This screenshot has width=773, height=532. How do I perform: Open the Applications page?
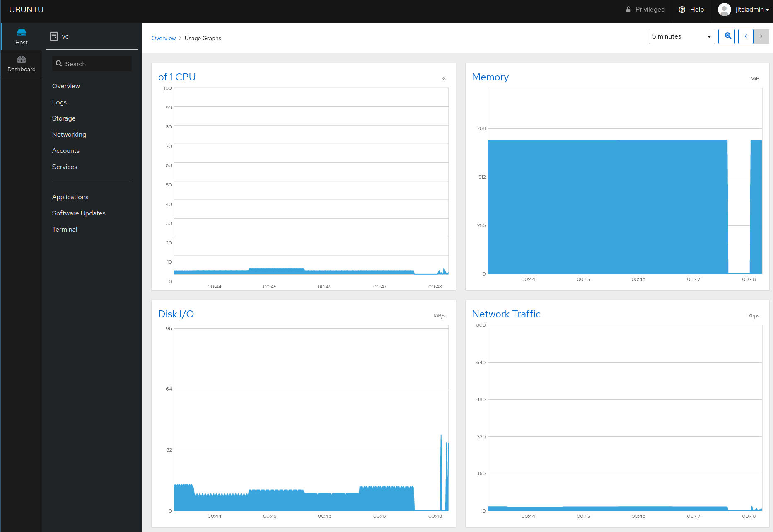tap(70, 197)
